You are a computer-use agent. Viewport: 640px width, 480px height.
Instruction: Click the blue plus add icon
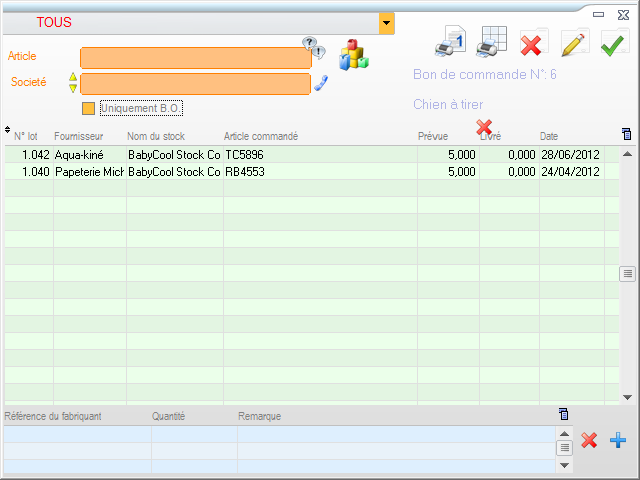tap(617, 440)
